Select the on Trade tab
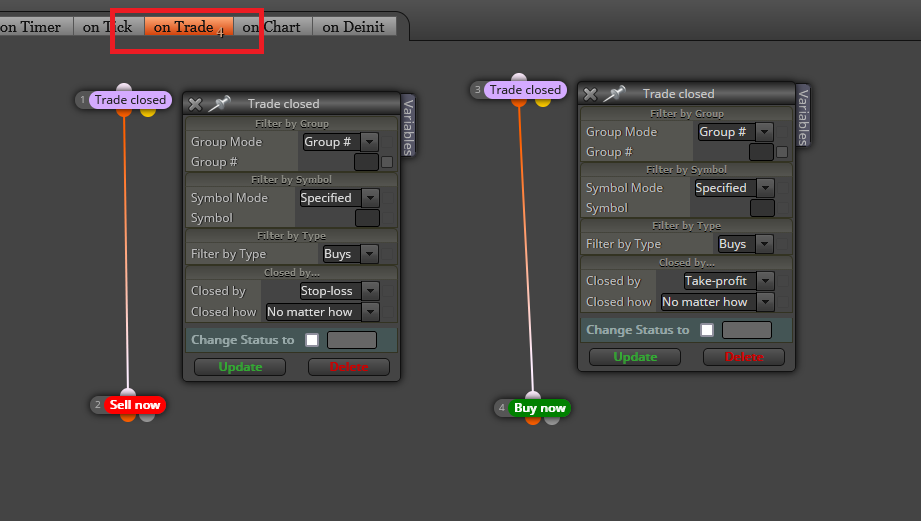This screenshot has height=521, width=921. point(188,27)
